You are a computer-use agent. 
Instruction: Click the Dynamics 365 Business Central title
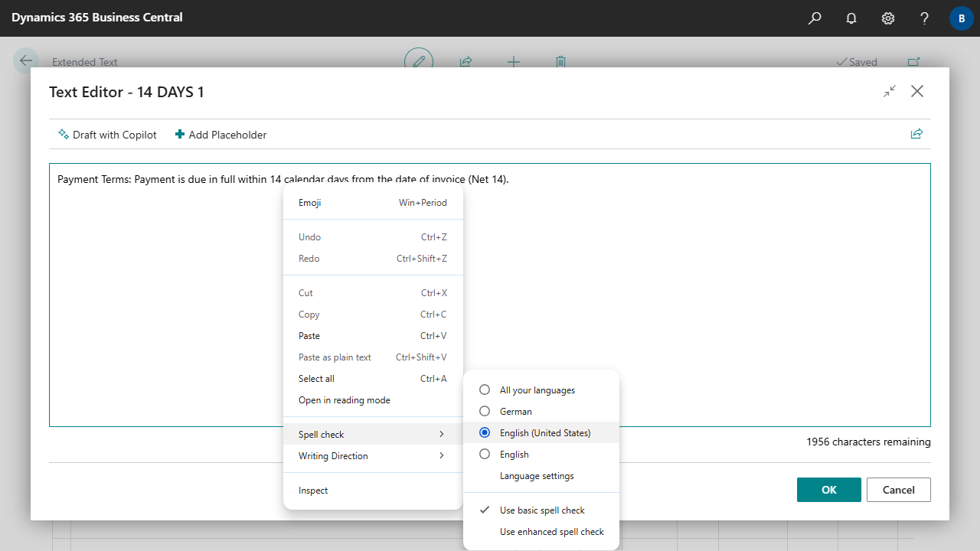coord(97,18)
